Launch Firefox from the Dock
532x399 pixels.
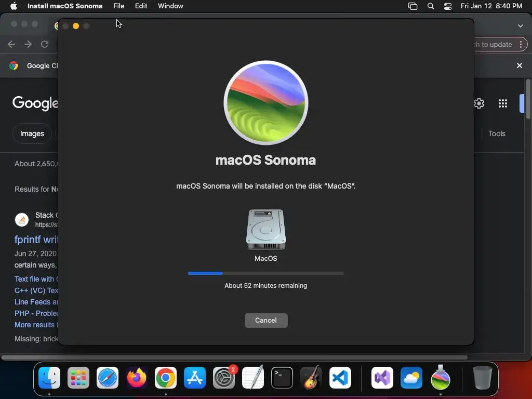(137, 378)
